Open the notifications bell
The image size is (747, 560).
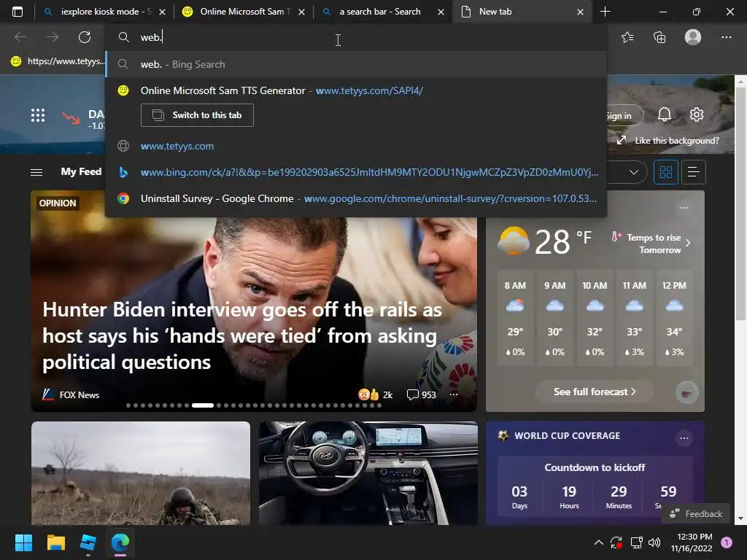click(665, 114)
